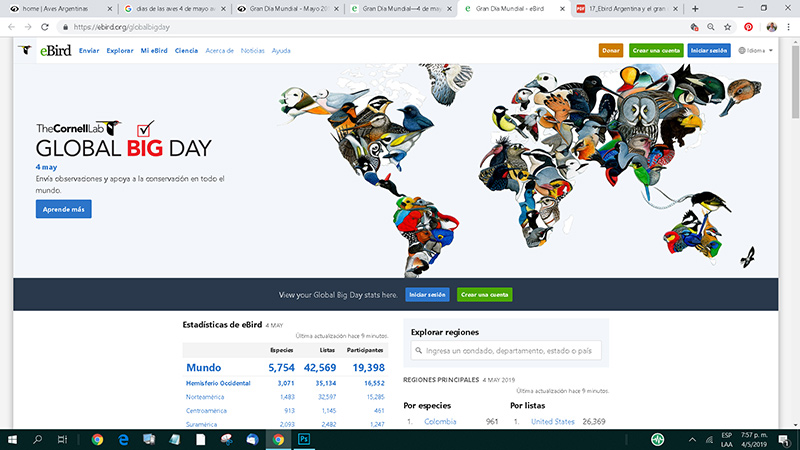The width and height of the screenshot is (800, 450).
Task: Open Photoshop from the taskbar
Action: pos(301,439)
